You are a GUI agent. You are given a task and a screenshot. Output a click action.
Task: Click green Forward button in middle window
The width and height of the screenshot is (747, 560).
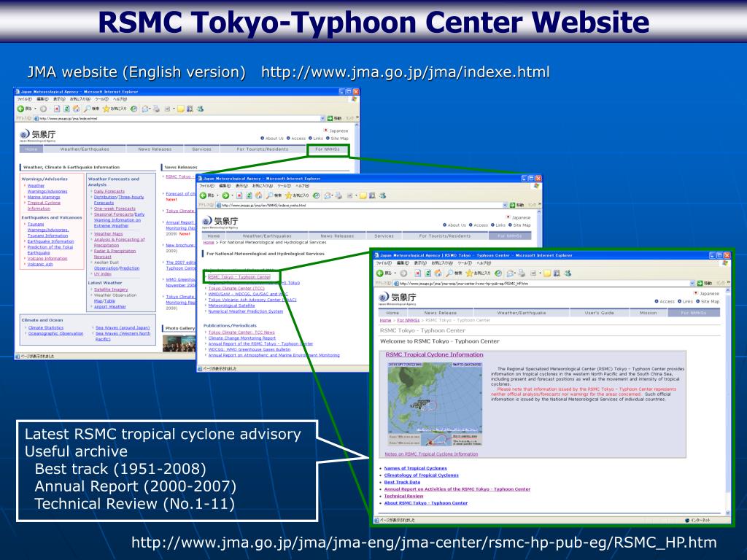(x=226, y=195)
